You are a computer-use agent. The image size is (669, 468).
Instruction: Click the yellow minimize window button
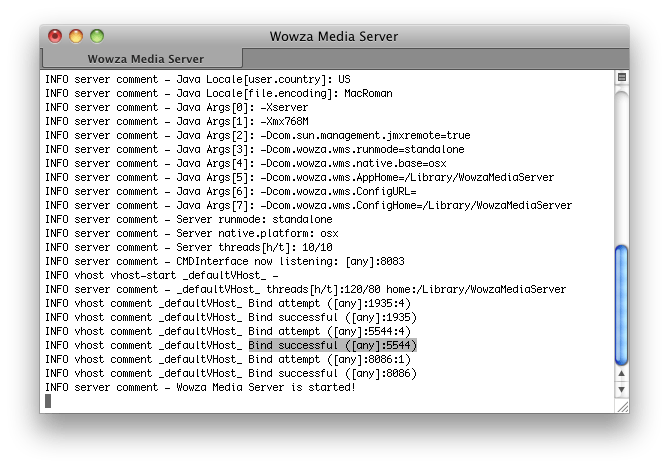(x=76, y=36)
